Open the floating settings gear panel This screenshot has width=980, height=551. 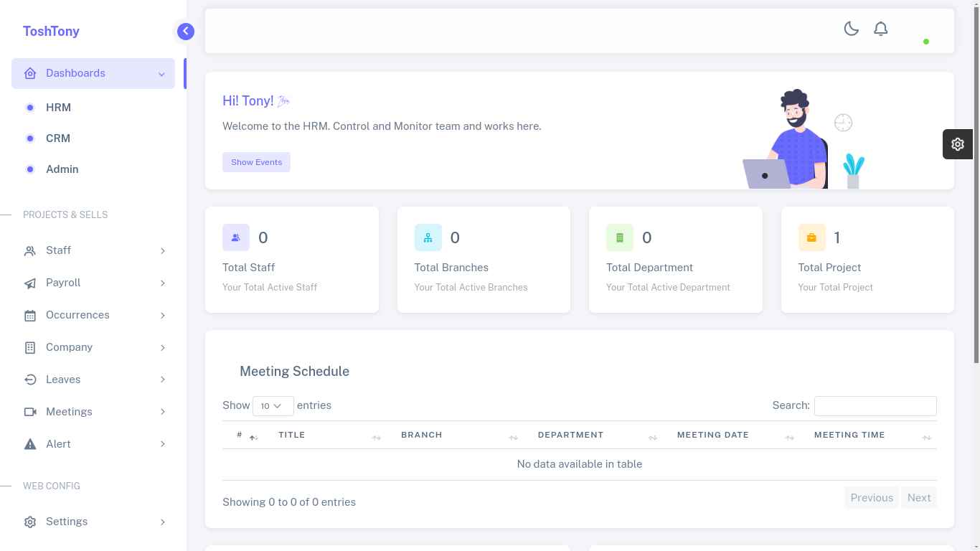pos(957,144)
